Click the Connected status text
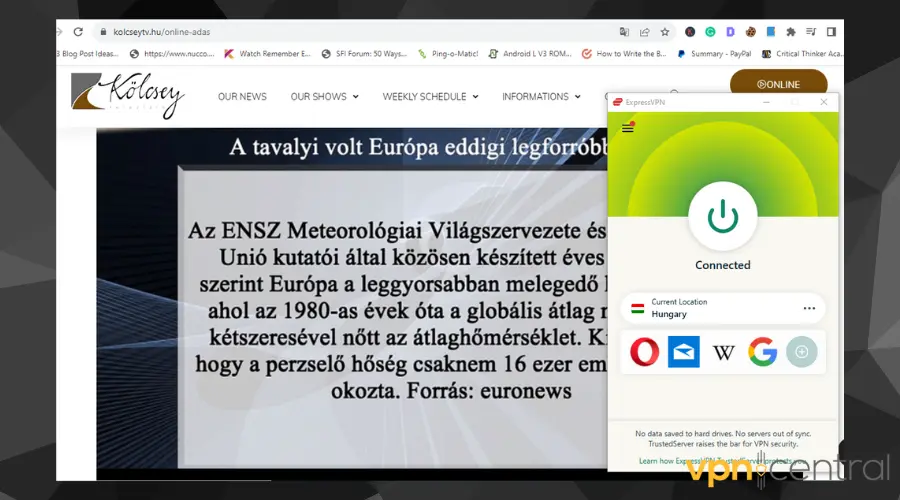 (723, 265)
